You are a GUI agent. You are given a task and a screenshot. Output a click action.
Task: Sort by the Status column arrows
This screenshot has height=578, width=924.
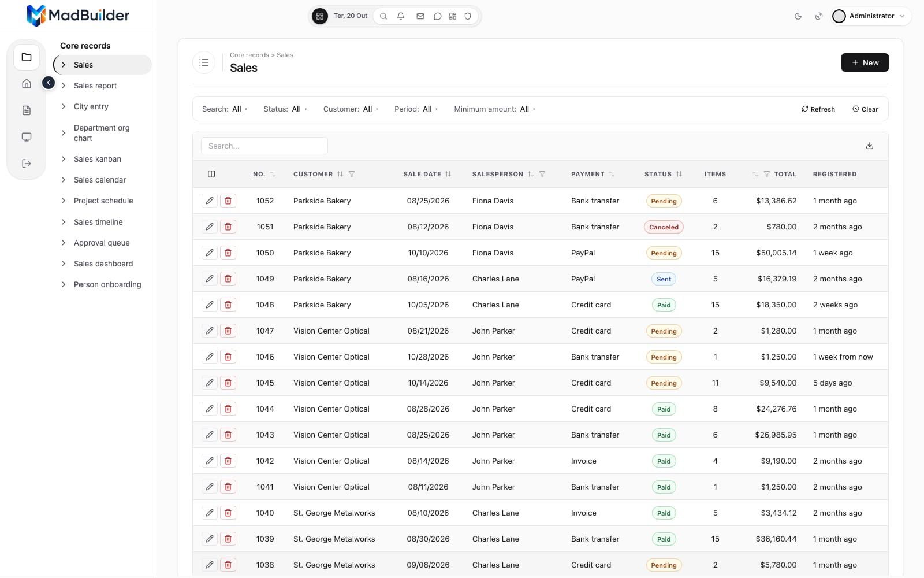[679, 174]
